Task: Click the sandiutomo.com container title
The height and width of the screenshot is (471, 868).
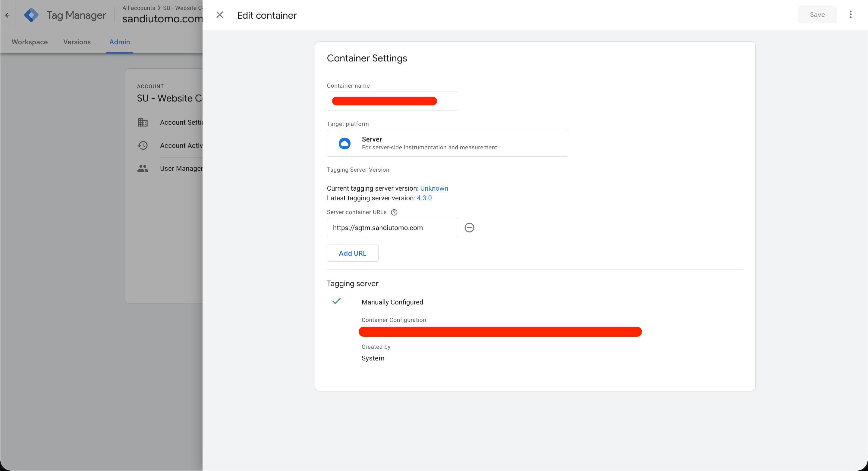Action: coord(162,19)
